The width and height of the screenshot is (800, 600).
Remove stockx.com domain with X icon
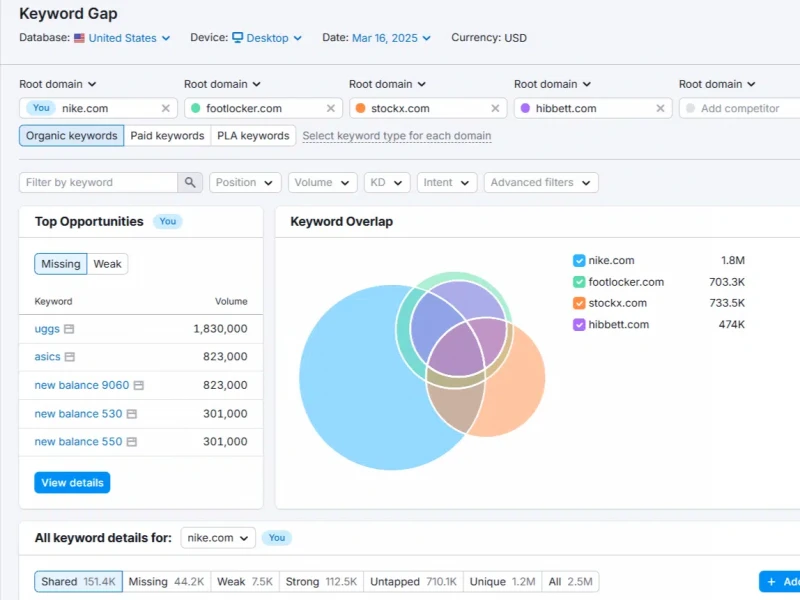(x=495, y=108)
